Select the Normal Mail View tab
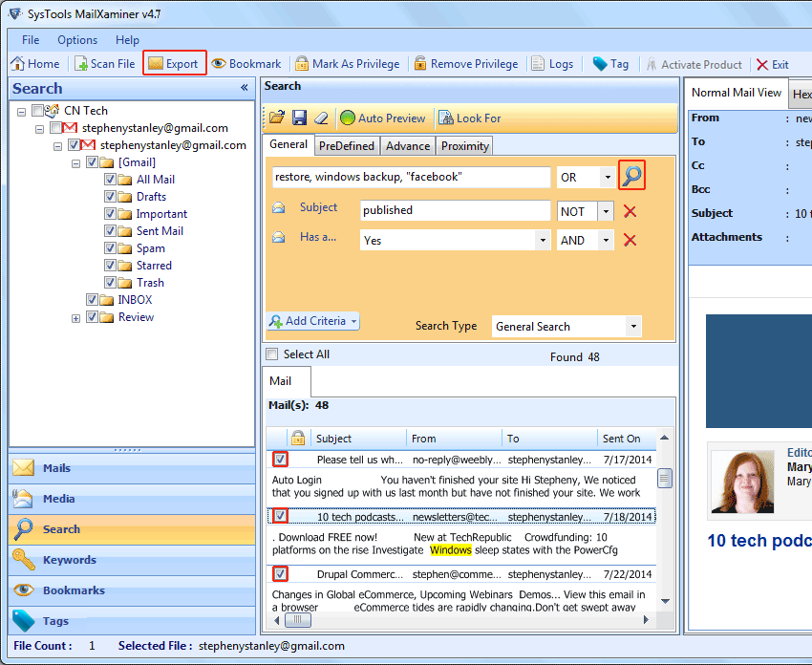The height and width of the screenshot is (665, 812). (737, 93)
